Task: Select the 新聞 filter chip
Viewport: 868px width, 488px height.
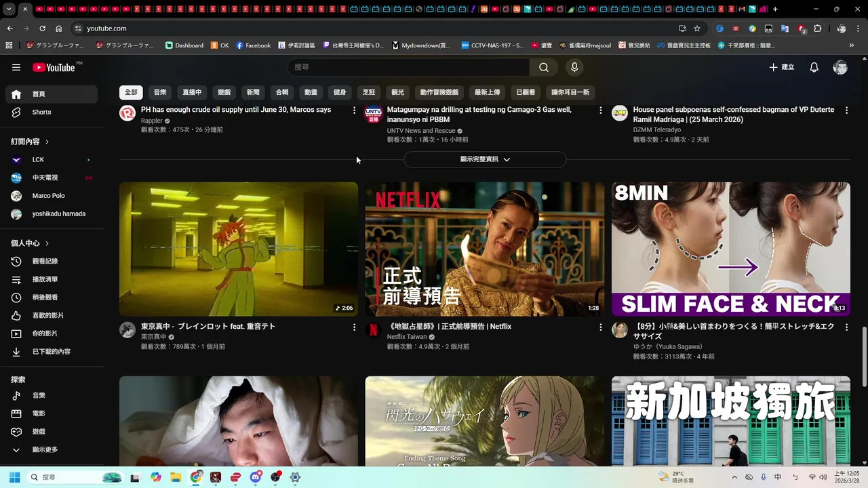Action: click(253, 92)
